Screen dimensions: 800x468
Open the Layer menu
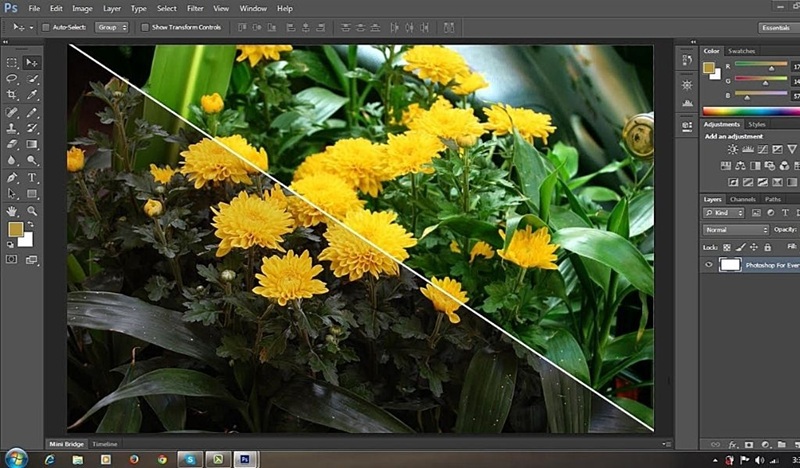coord(112,9)
